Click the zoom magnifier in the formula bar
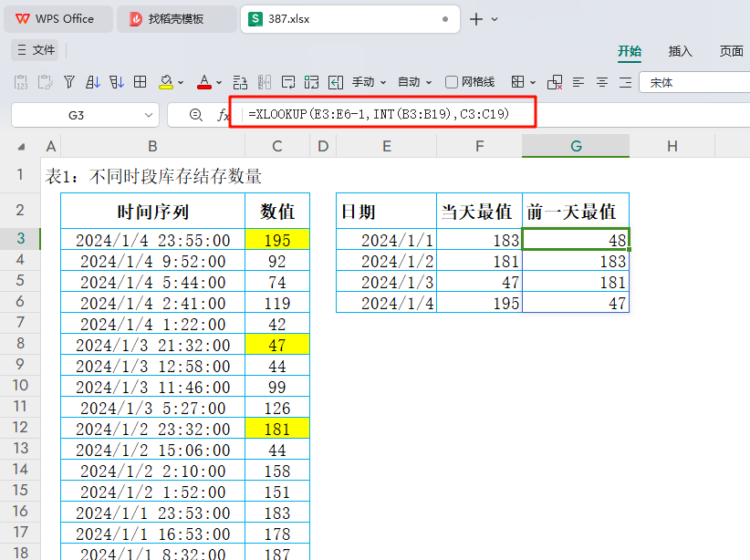Image resolution: width=750 pixels, height=560 pixels. [195, 115]
